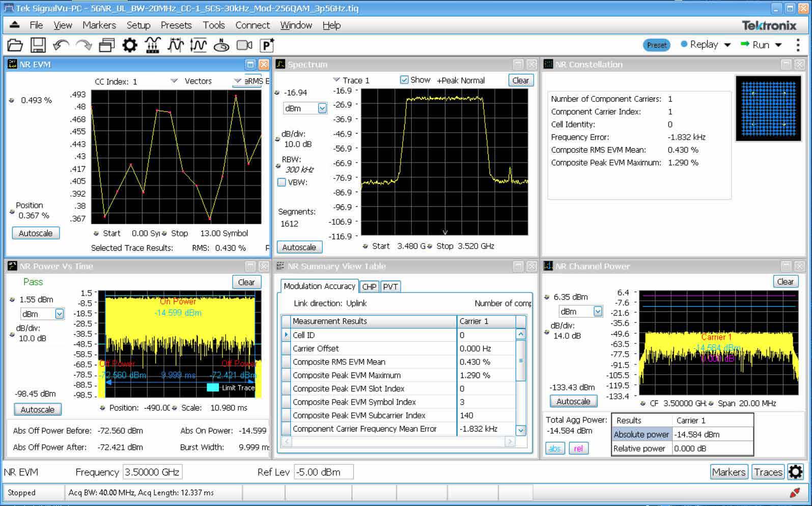Open the Trace 1 selector dropdown
This screenshot has height=506, width=812.
click(x=337, y=80)
